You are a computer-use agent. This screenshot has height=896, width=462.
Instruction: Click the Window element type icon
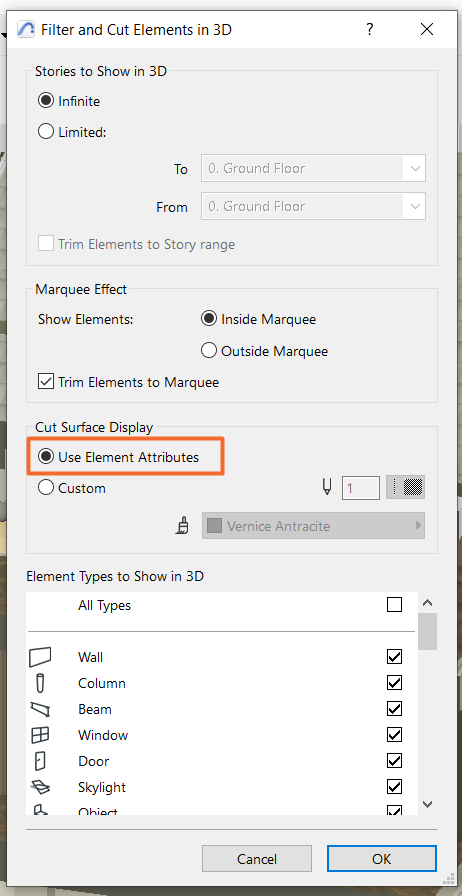(40, 735)
